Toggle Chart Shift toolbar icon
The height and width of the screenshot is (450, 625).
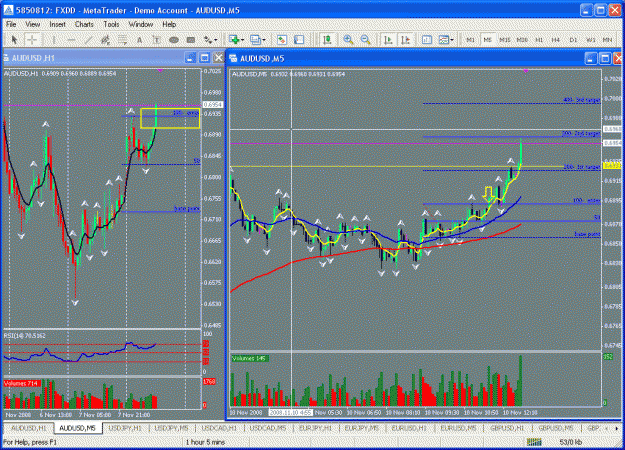405,39
